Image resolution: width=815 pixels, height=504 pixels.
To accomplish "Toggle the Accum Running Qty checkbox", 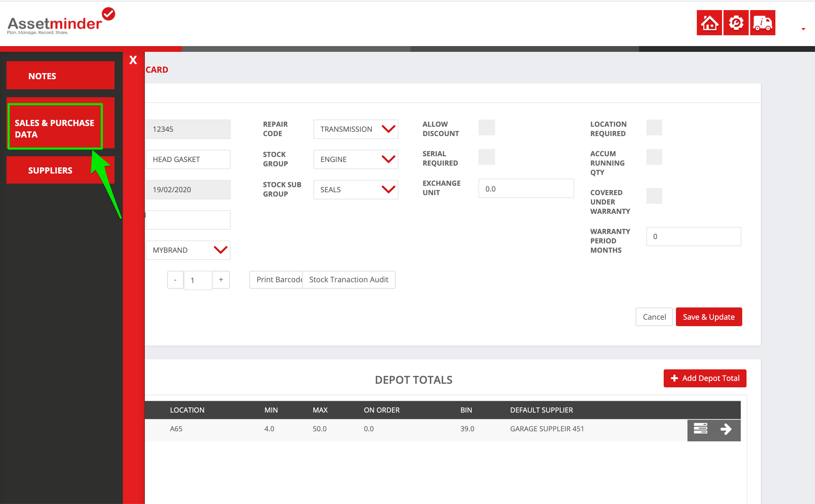I will 654,157.
